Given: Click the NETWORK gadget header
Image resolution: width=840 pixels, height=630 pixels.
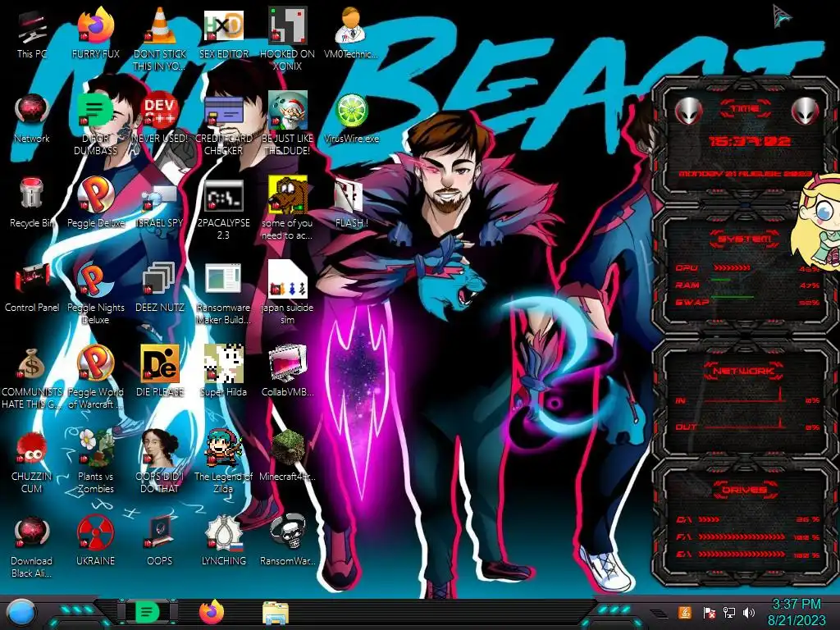Looking at the screenshot, I should click(743, 370).
